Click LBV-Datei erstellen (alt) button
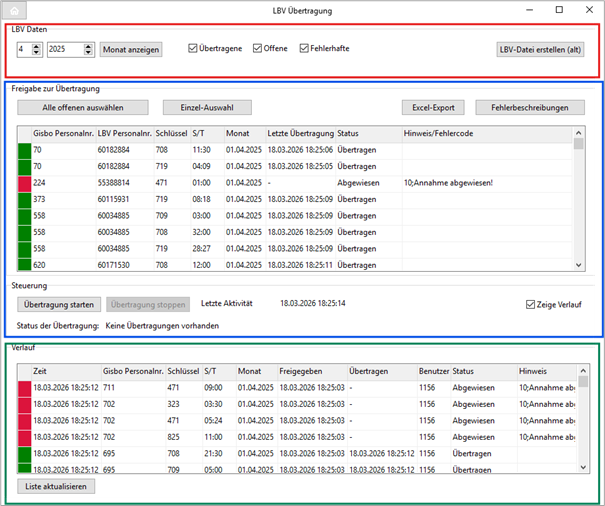 540,48
